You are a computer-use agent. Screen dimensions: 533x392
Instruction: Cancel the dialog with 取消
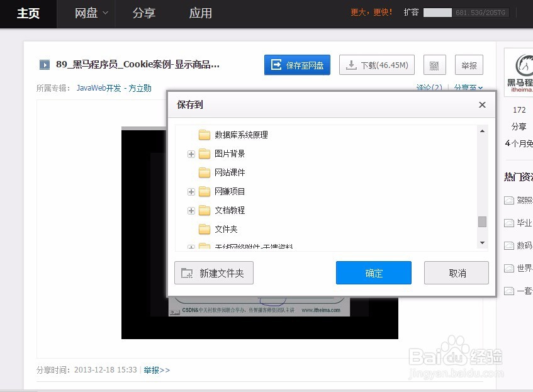coord(456,272)
